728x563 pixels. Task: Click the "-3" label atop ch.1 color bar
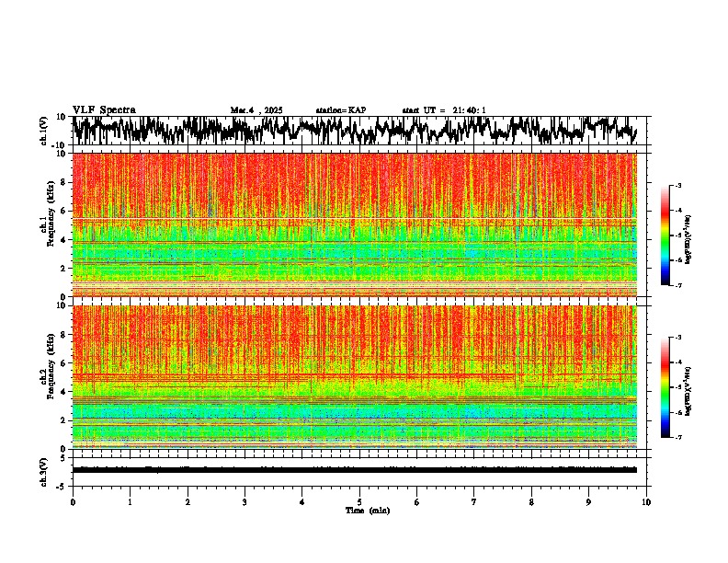tap(677, 185)
